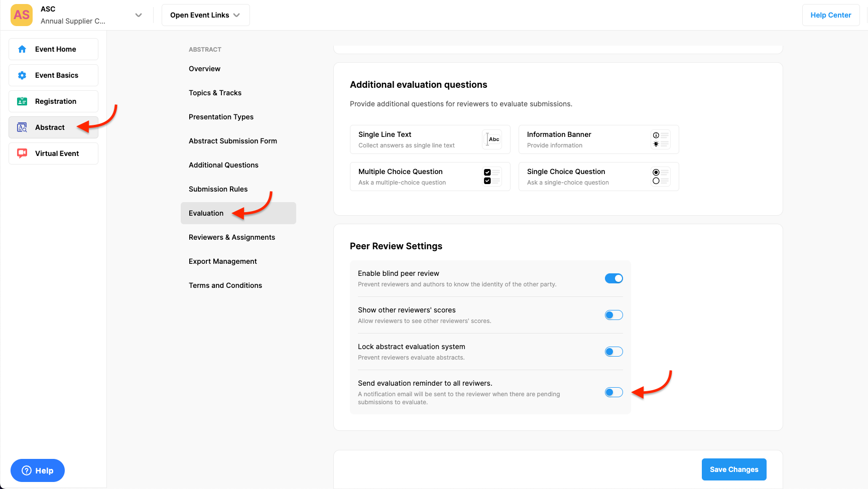Screen dimensions: 868x489
Task: Click the Information Banner icon
Action: tap(660, 139)
